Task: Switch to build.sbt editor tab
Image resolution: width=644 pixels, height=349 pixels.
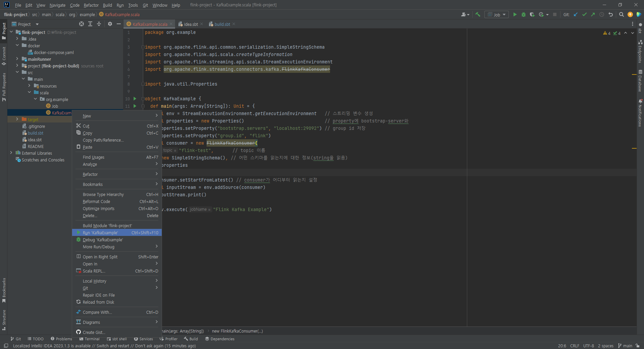Action: click(x=222, y=24)
